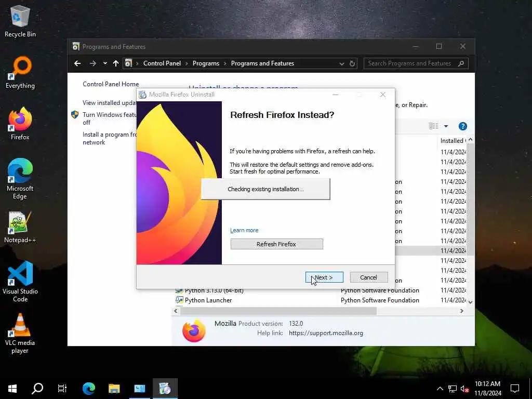Open the Recycle Bin desktop icon

click(x=20, y=22)
